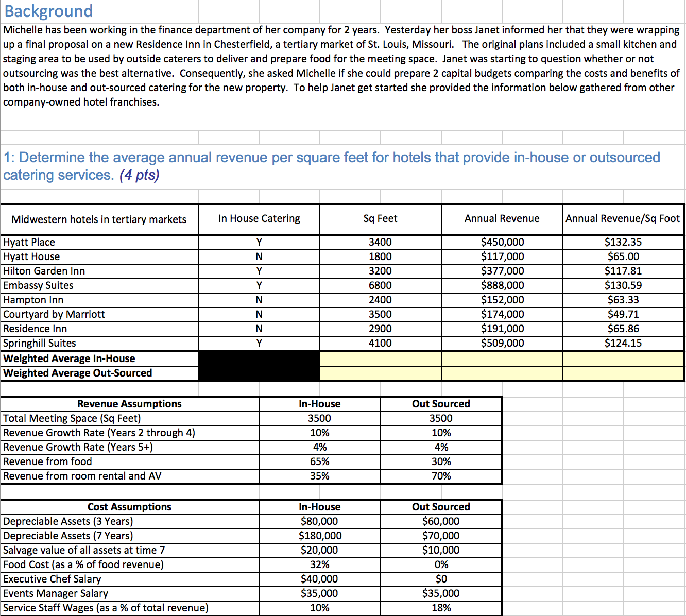The image size is (686, 616).
Task: Click the yellow Sq Feet cell for Weighted Average In-House
Action: click(x=380, y=358)
